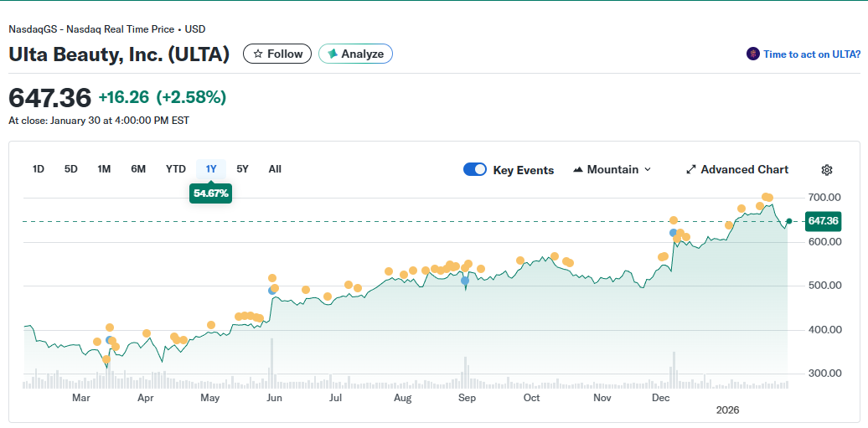Click the Apr x-axis label
Screen dimensions: 868x428
pyautogui.click(x=145, y=398)
